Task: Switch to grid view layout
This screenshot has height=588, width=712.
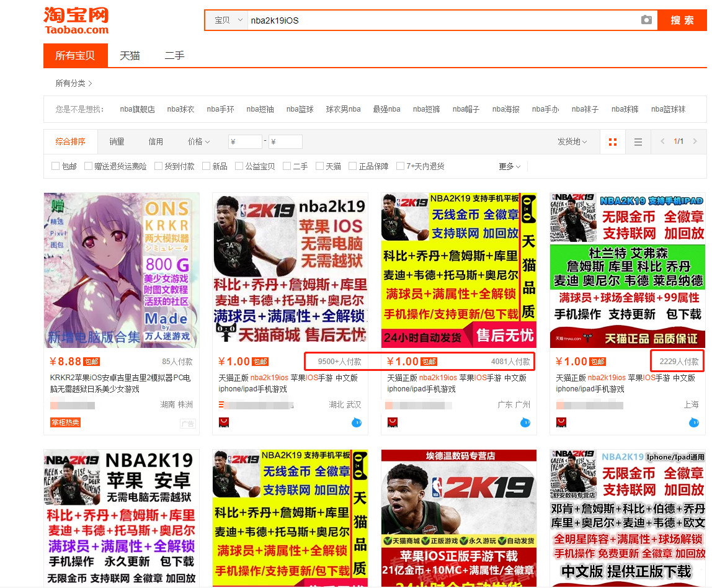Action: click(x=613, y=141)
